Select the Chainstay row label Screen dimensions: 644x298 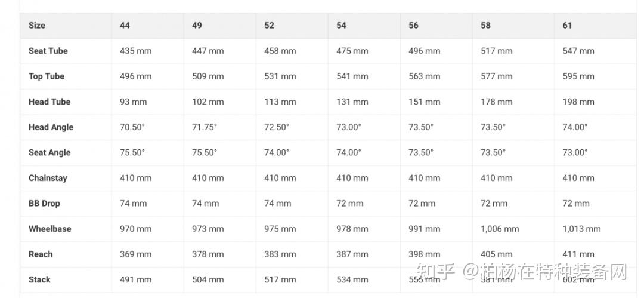(48, 178)
